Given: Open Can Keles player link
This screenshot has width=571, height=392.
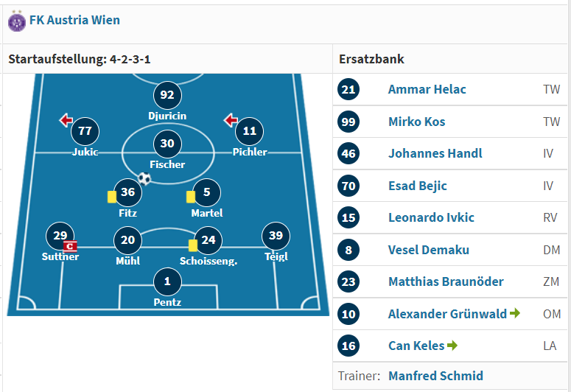Looking at the screenshot, I should click(416, 346).
